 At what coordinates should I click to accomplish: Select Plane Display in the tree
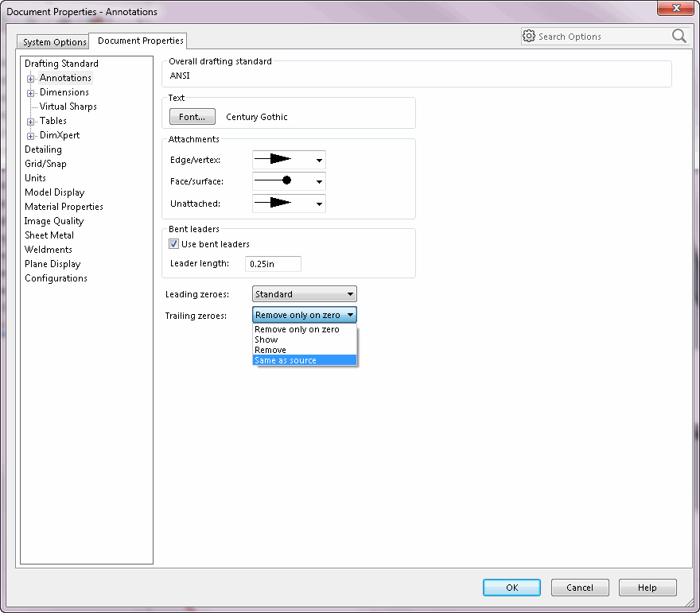coord(52,264)
